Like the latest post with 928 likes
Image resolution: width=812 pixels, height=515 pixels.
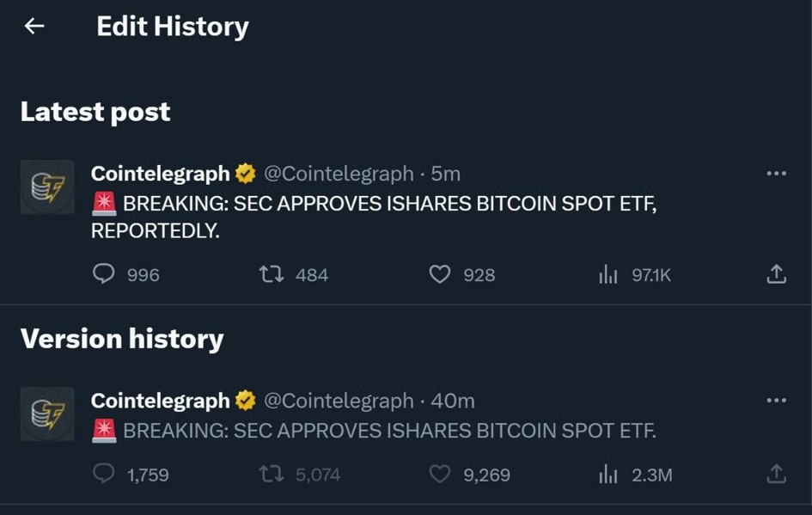(x=440, y=274)
